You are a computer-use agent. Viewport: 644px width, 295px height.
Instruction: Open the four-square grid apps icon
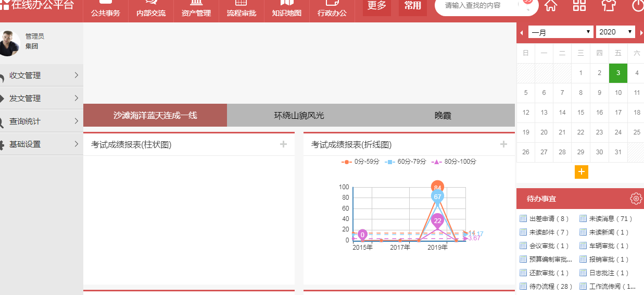pos(579,6)
